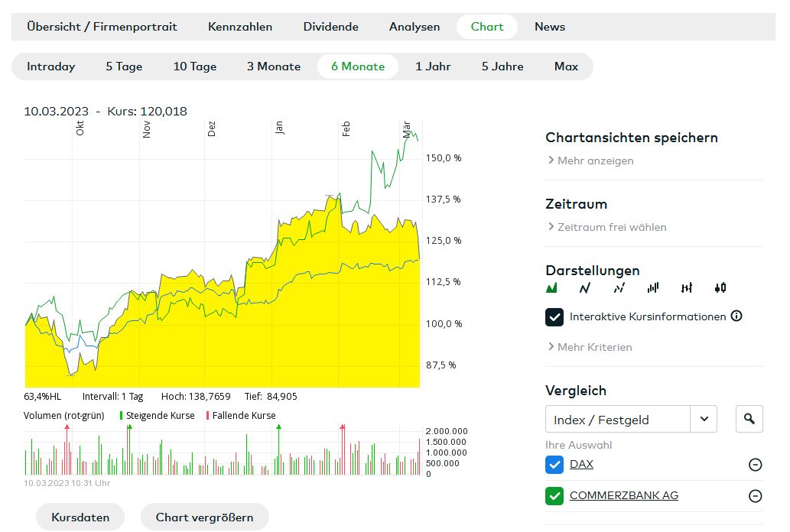The image size is (790, 532).
Task: Select the area (mountain) chart display icon
Action: (x=551, y=288)
